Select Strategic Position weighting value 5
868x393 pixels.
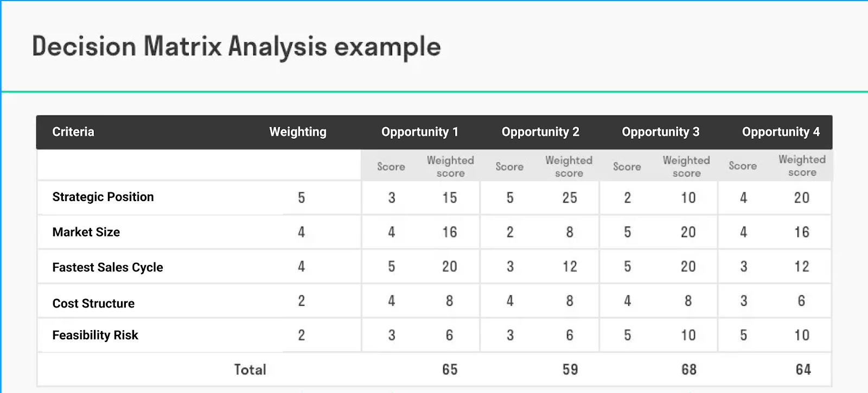click(301, 198)
